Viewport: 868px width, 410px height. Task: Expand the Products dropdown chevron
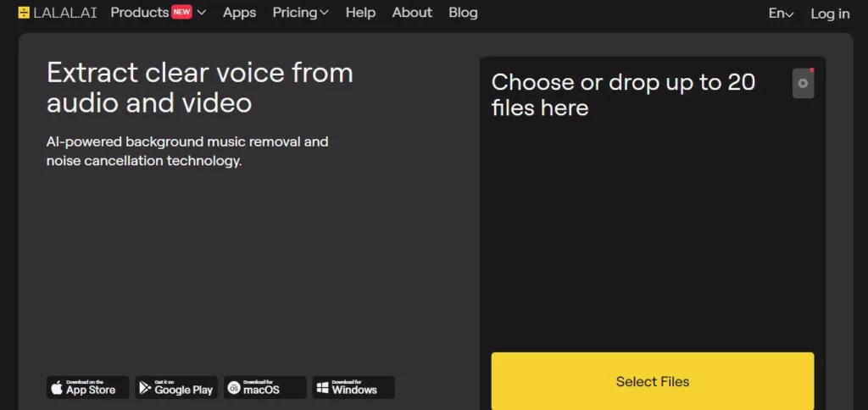click(202, 12)
